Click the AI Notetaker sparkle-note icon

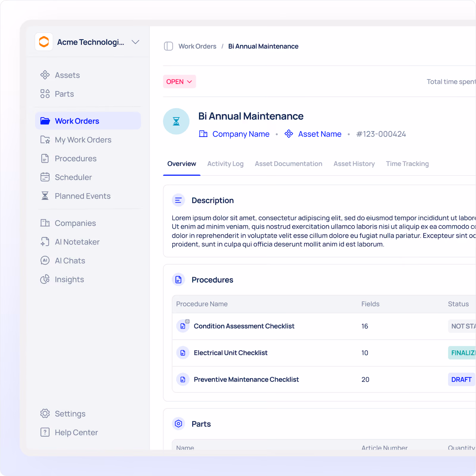(x=45, y=242)
